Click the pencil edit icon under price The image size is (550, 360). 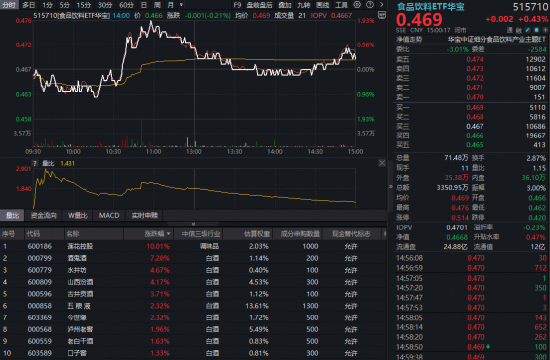point(528,30)
